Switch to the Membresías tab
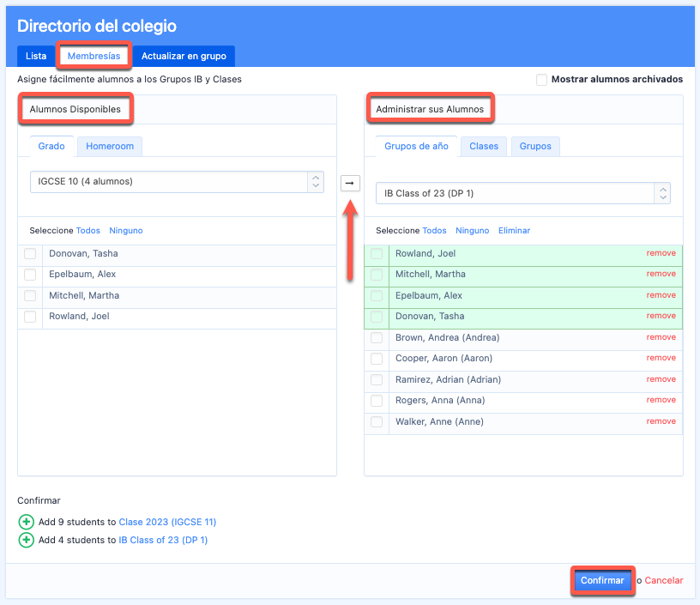 tap(94, 57)
